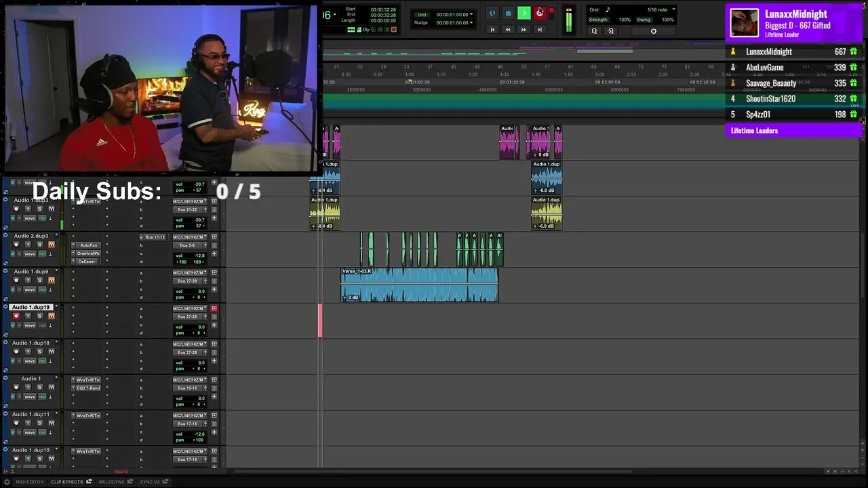Record-arm the Audio 2.dup3 track
This screenshot has height=488, width=868.
click(x=16, y=245)
